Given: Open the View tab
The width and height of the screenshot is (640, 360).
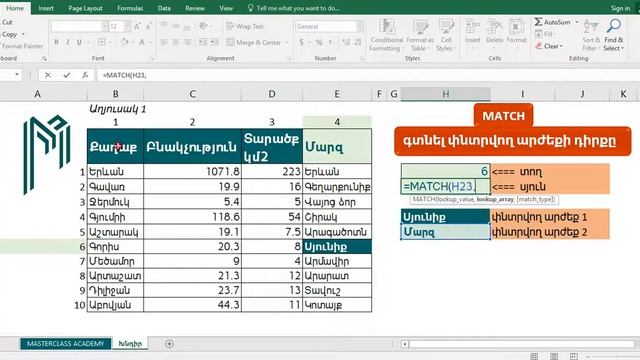Looking at the screenshot, I should (226, 8).
